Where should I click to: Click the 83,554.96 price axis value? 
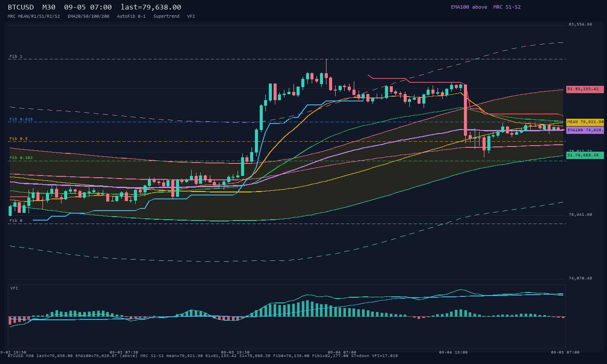580,24
